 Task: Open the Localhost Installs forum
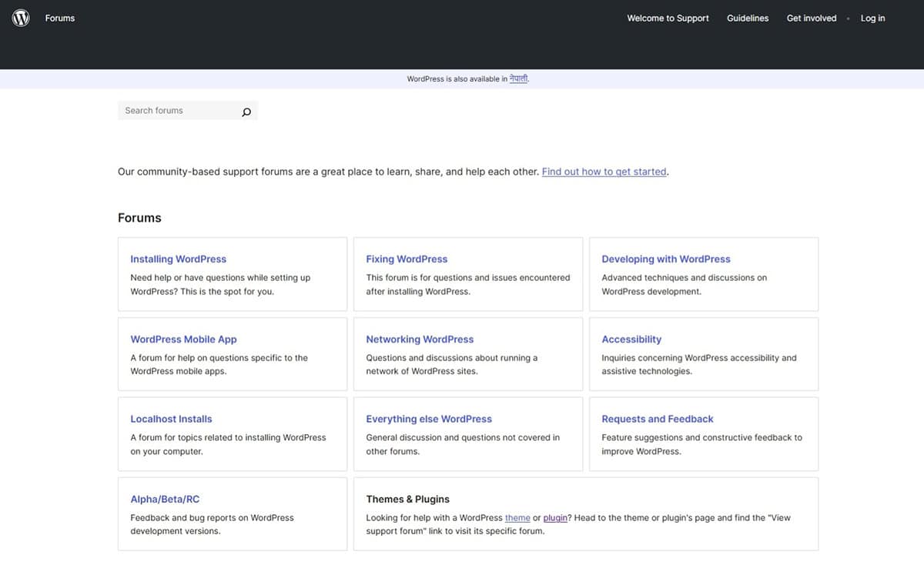(x=171, y=420)
